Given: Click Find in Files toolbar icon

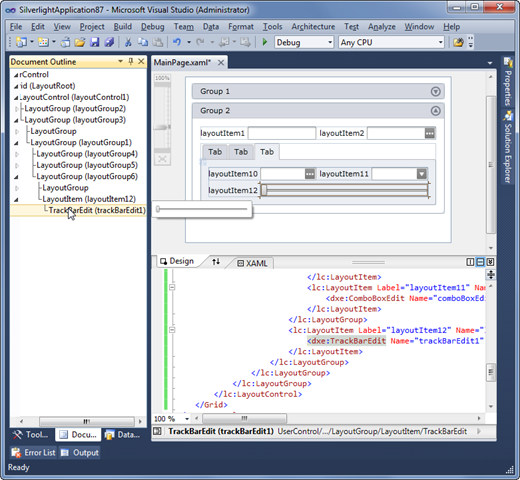Looking at the screenshot, I should coord(458,42).
